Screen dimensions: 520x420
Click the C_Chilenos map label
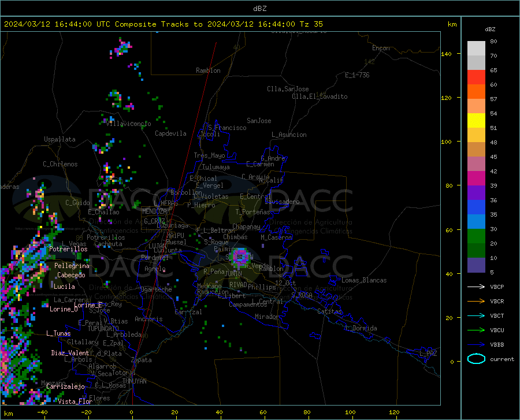(60, 164)
